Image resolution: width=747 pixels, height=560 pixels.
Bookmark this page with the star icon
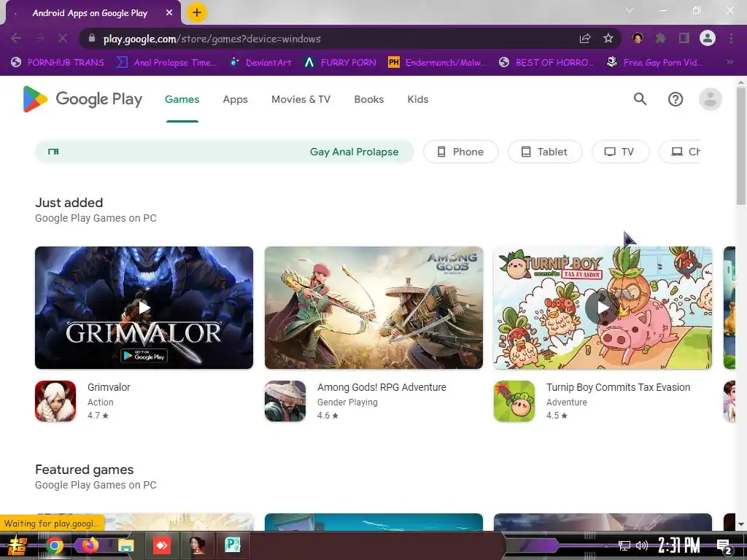click(x=608, y=39)
